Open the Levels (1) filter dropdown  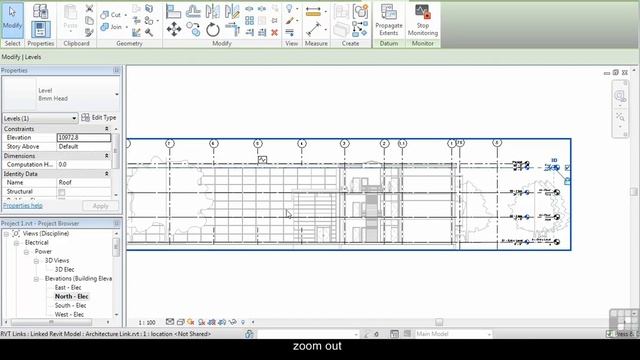40,118
